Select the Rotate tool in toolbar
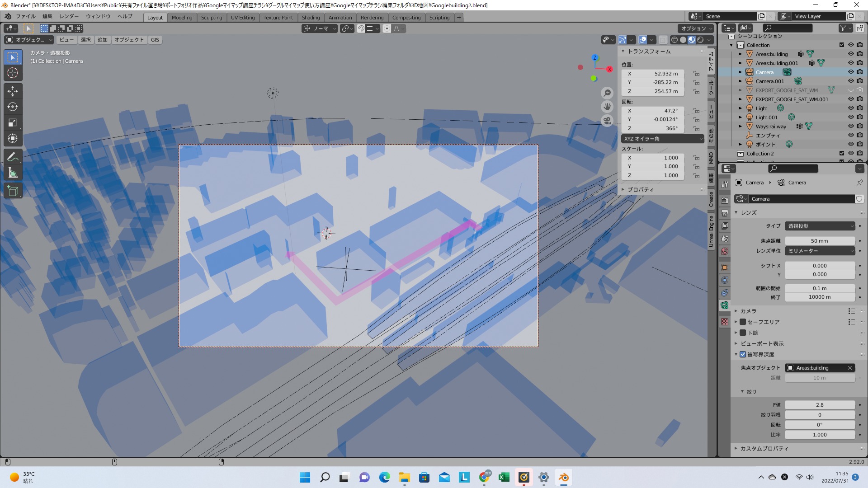868x488 pixels. pos(13,107)
